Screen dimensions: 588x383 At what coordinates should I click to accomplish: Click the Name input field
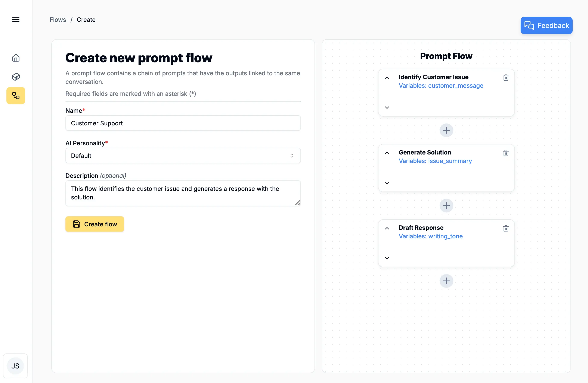[x=183, y=123]
